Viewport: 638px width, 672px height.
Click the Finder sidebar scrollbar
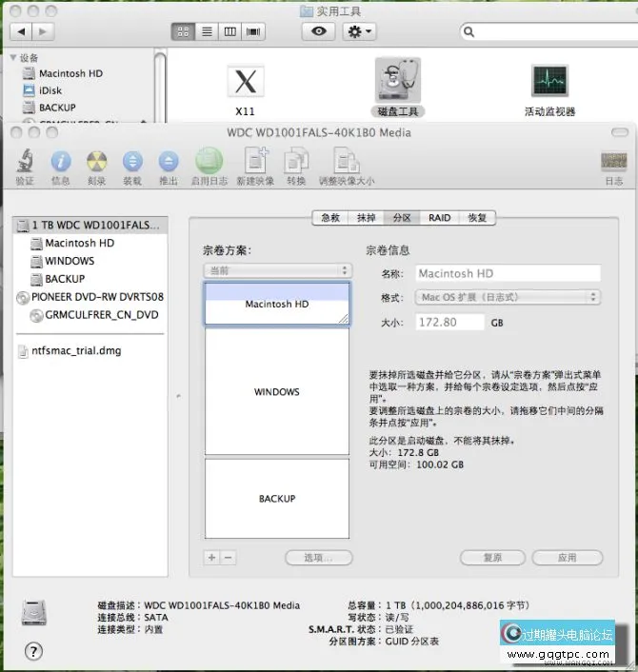(160, 87)
